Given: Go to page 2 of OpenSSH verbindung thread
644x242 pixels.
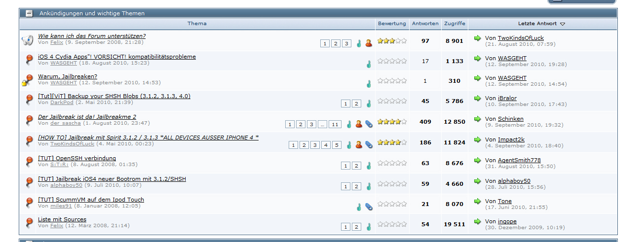Looking at the screenshot, I should coord(356,166).
